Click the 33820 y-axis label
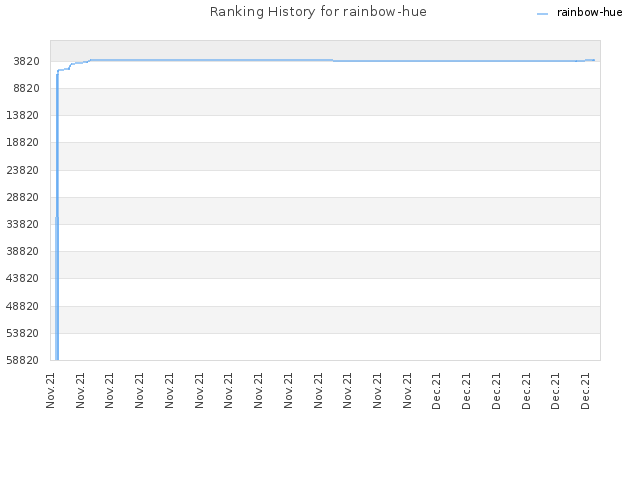This screenshot has height=480, width=640. 23,224
